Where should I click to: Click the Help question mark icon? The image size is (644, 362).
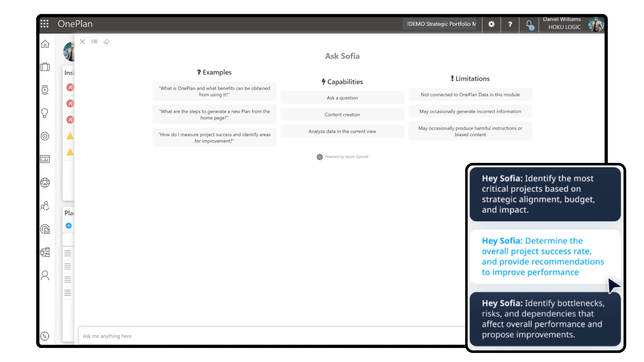510,24
